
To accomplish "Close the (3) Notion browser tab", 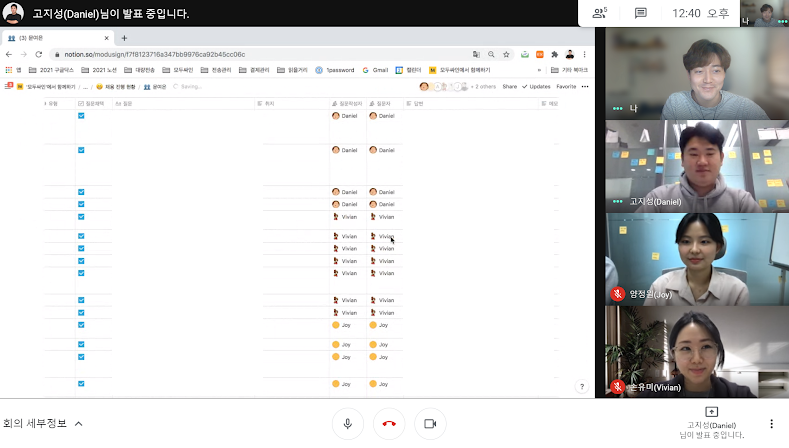I will tap(106, 38).
